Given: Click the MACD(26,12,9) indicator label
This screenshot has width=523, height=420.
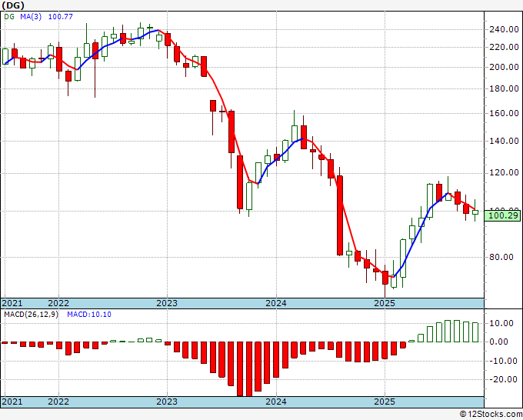Looking at the screenshot, I should 31,315.
